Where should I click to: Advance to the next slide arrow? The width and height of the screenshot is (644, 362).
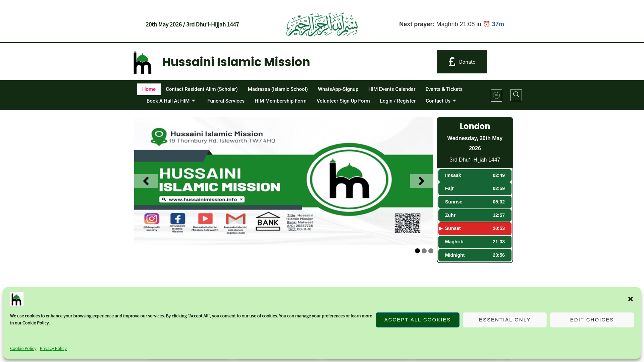pyautogui.click(x=422, y=181)
